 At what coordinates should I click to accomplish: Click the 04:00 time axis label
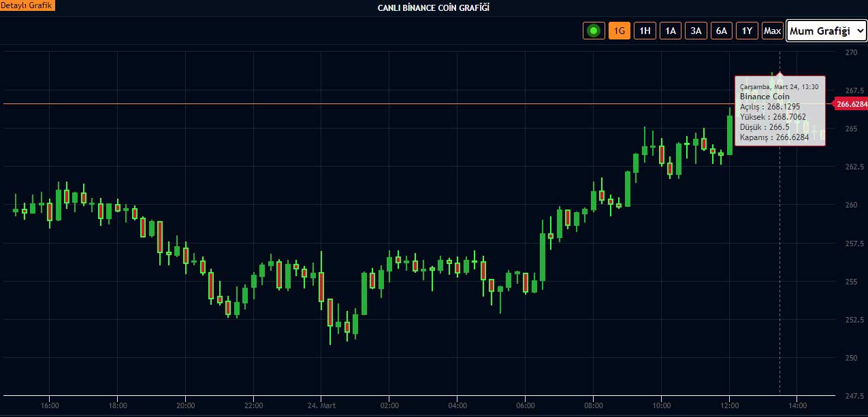457,405
